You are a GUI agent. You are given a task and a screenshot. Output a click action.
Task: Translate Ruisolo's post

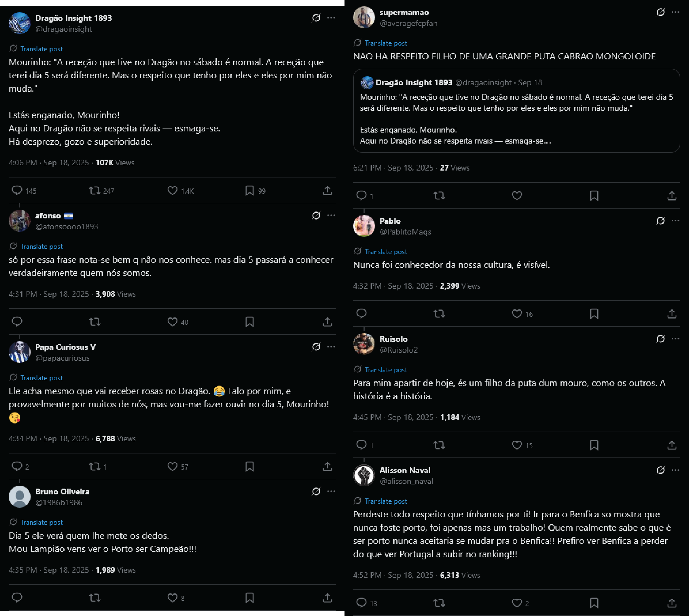tap(386, 370)
